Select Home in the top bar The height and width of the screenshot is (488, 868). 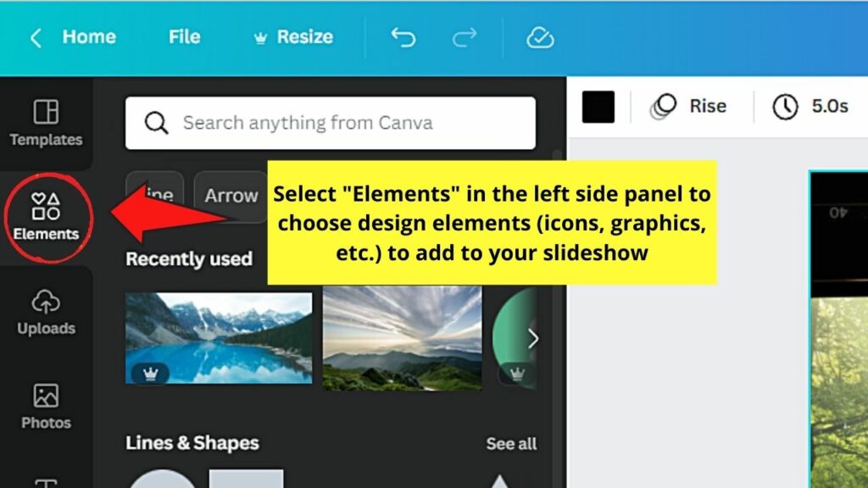click(89, 37)
